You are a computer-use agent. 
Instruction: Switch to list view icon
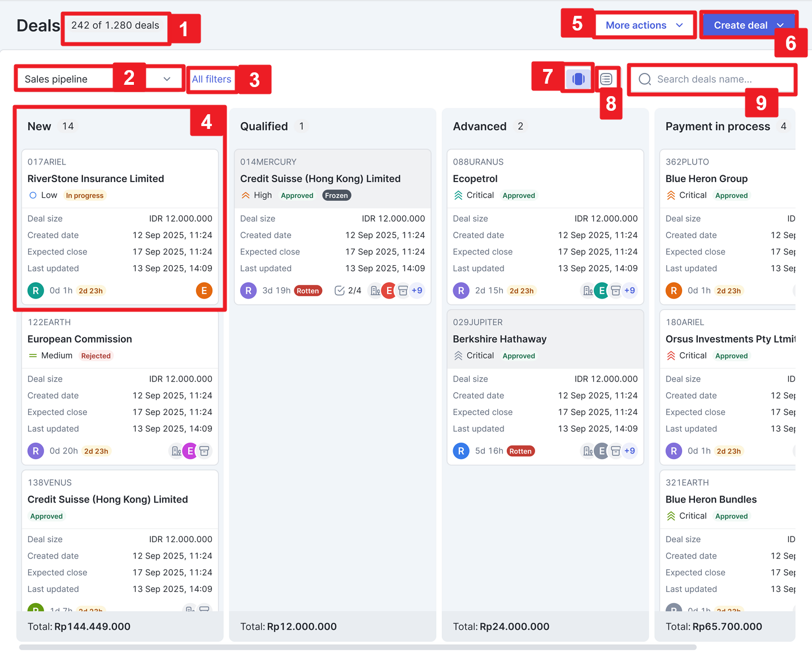(x=606, y=79)
